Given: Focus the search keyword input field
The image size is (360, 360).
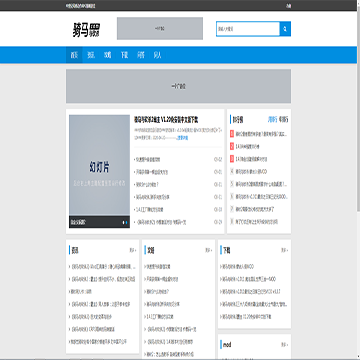Looking at the screenshot, I should click(248, 29).
